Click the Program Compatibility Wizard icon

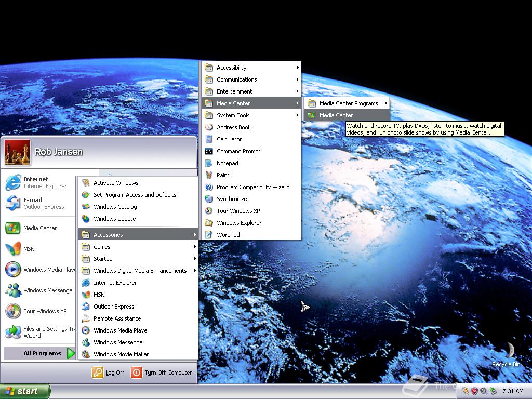[209, 187]
